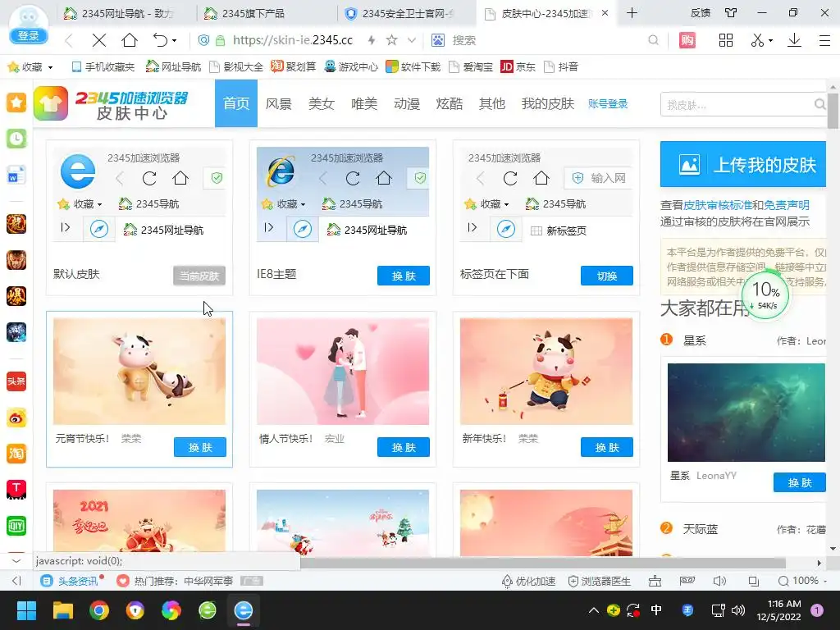Collapse sidebar via status bar toggle icon
This screenshot has height=630, width=840.
coord(16,581)
